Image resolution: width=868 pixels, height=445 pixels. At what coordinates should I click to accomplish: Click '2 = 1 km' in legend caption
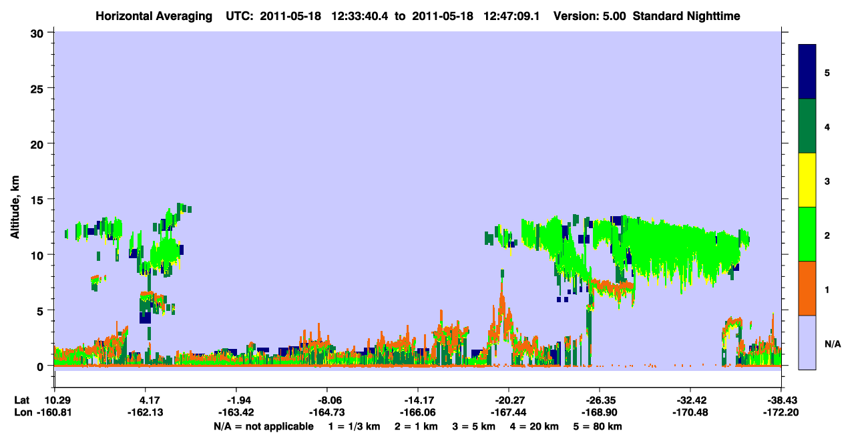(417, 426)
